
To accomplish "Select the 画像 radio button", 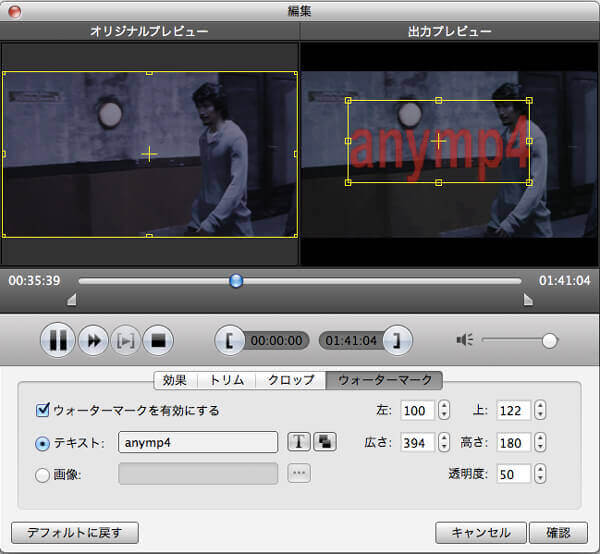I will pyautogui.click(x=42, y=475).
